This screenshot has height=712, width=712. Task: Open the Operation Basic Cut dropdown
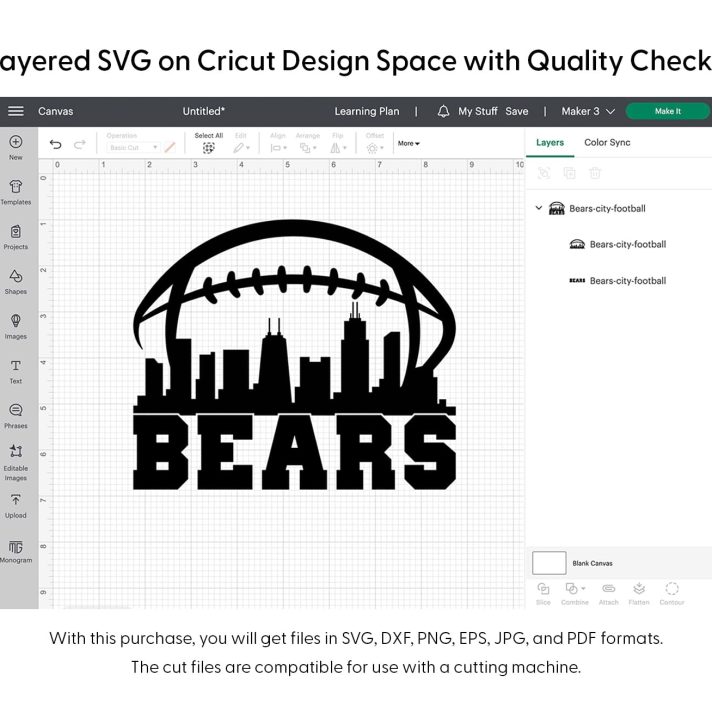tap(133, 148)
